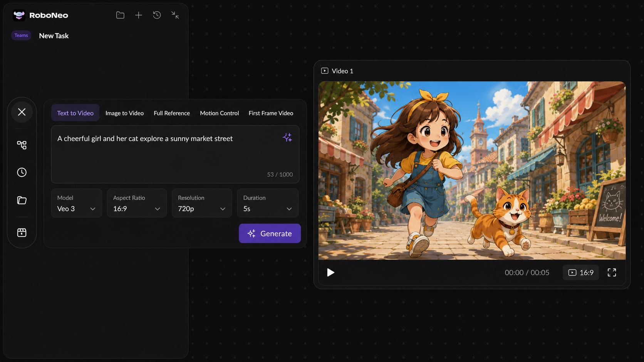Close the generator panel with the X icon

pos(22,112)
